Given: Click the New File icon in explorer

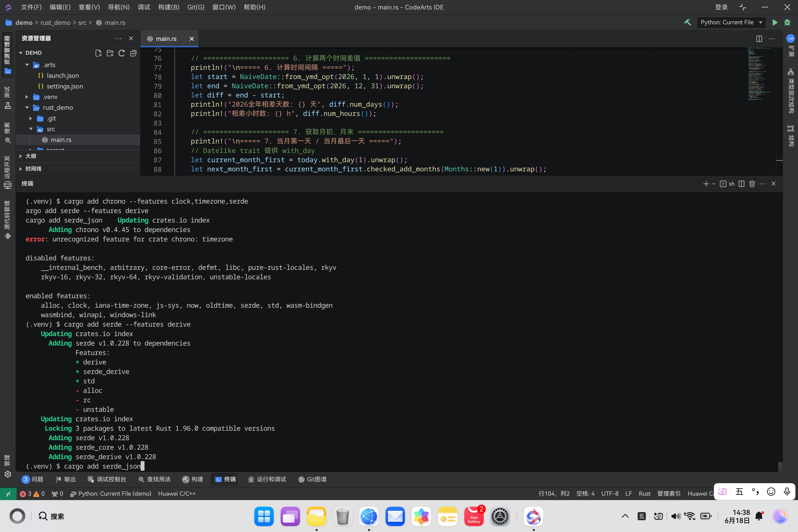Looking at the screenshot, I should pos(98,53).
